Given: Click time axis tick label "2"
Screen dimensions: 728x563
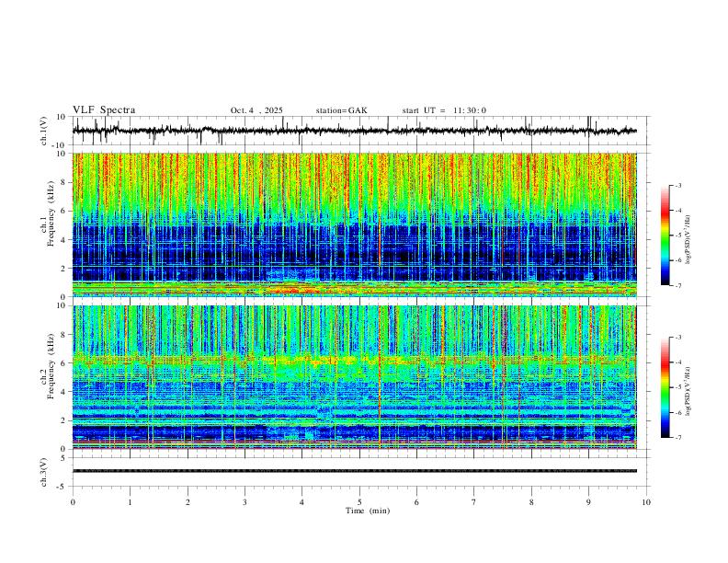Looking at the screenshot, I should 188,502.
